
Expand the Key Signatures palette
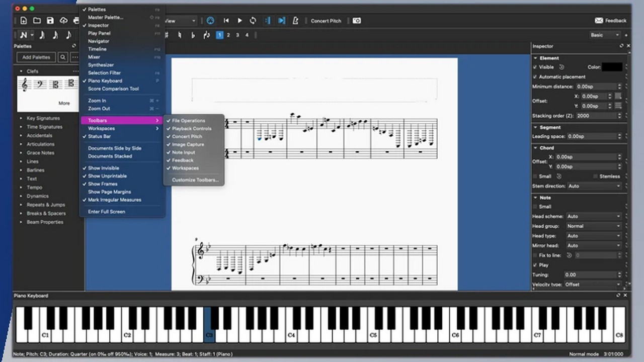[43, 118]
